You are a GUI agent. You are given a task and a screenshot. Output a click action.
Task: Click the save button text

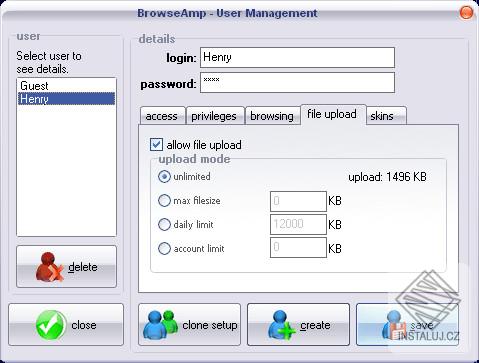tap(421, 325)
